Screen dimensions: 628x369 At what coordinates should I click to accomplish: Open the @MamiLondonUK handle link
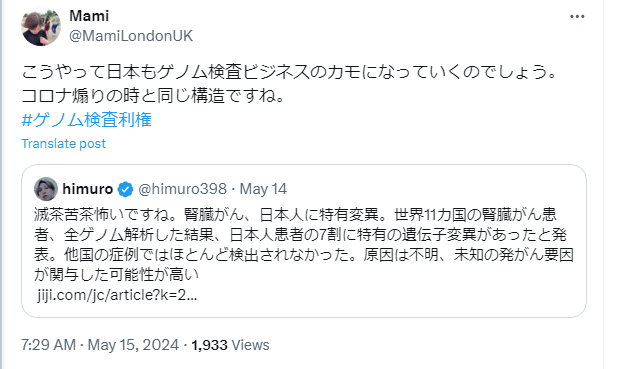pos(131,36)
